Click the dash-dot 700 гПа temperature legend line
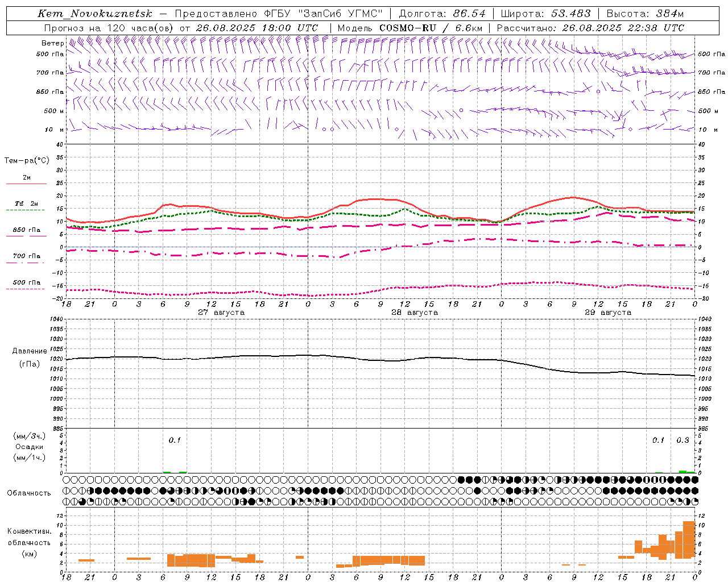 [25, 263]
